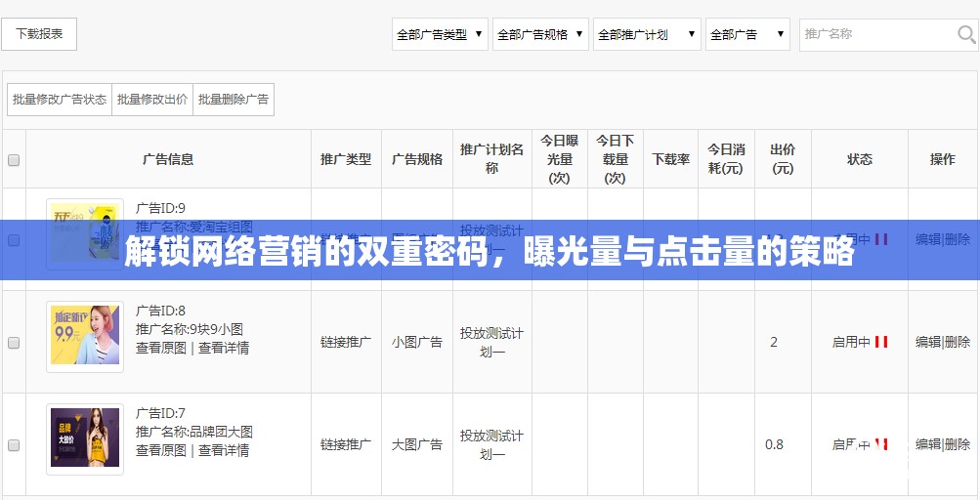Click the 推广名称:品牌团大图 text

(x=194, y=432)
